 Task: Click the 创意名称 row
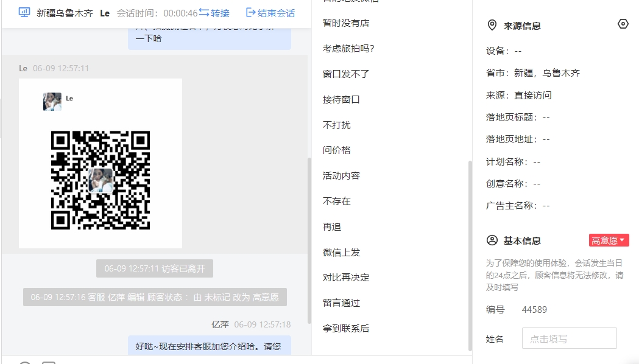click(x=513, y=184)
